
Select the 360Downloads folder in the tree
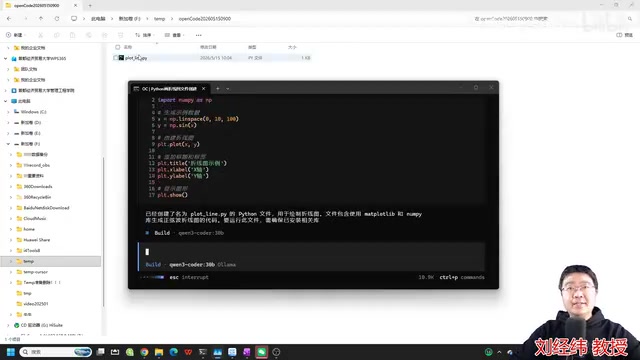point(38,187)
